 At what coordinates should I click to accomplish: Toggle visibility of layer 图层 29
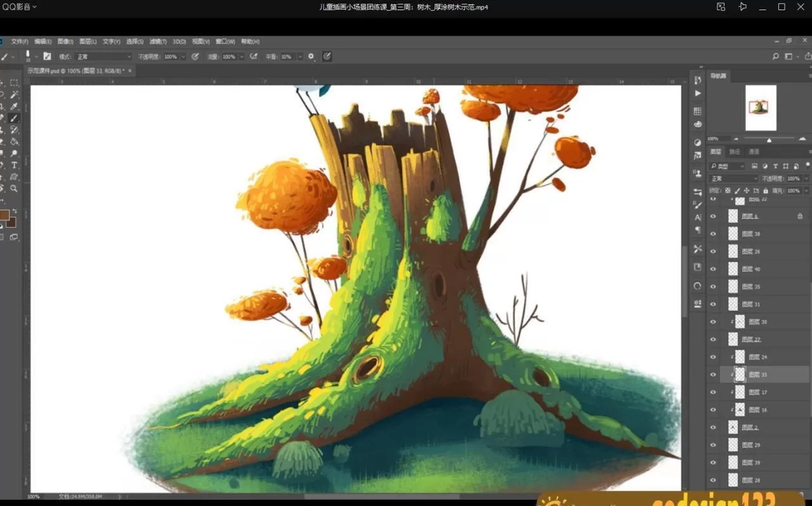713,445
